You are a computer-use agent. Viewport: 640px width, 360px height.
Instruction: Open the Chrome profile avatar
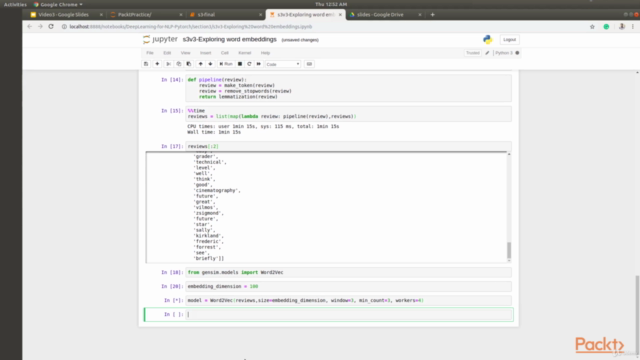click(622, 27)
